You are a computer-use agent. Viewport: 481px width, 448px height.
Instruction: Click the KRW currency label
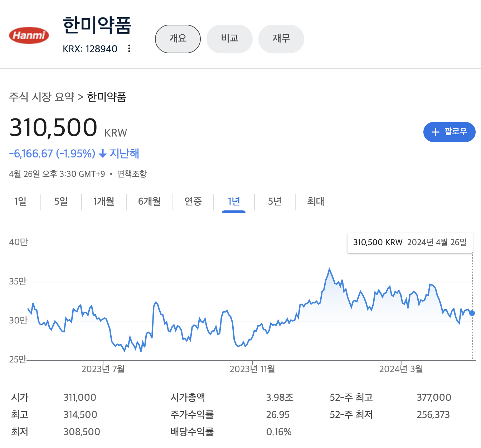116,133
